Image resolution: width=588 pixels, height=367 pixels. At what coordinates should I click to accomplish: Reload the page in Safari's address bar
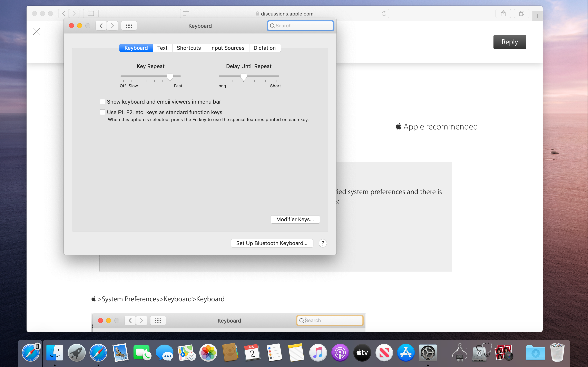[x=384, y=13]
